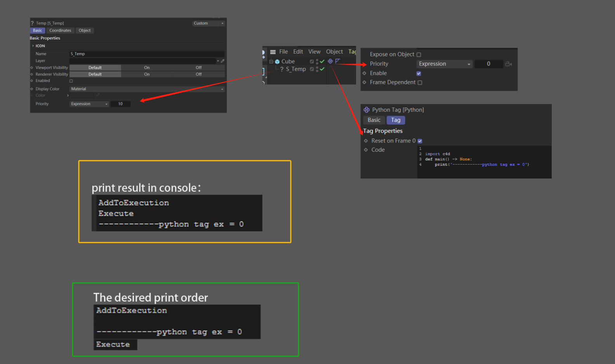Uncheck Reset on Frame 0
615x364 pixels.
point(420,141)
